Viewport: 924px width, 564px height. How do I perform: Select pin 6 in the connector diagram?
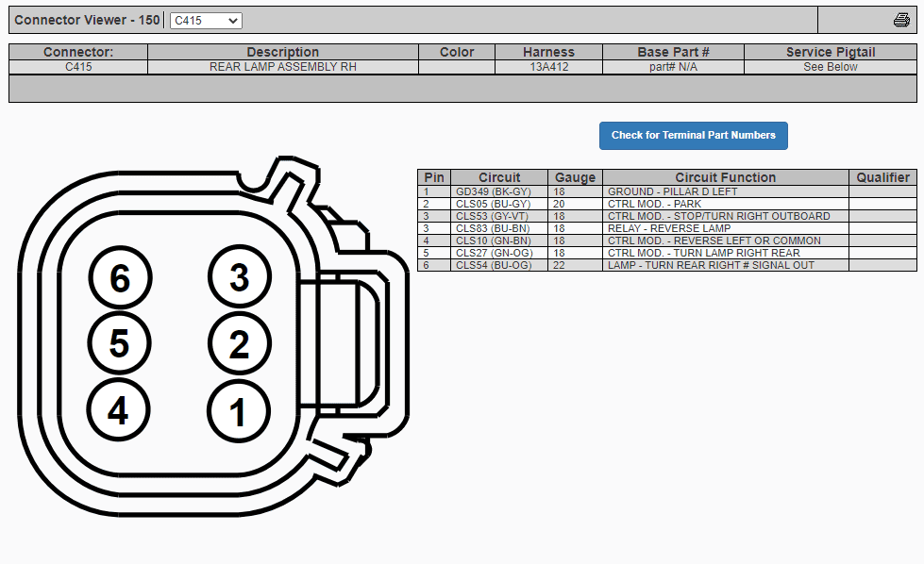pos(120,277)
